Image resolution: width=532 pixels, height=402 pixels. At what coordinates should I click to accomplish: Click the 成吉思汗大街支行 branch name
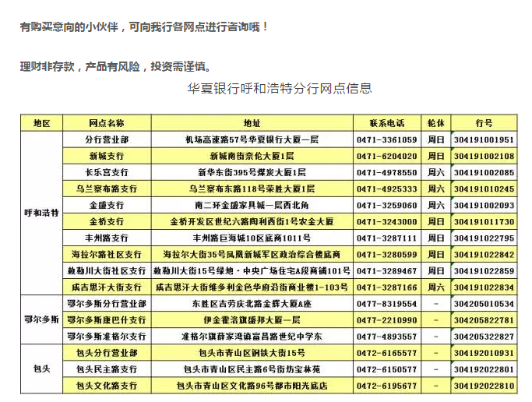(107, 287)
